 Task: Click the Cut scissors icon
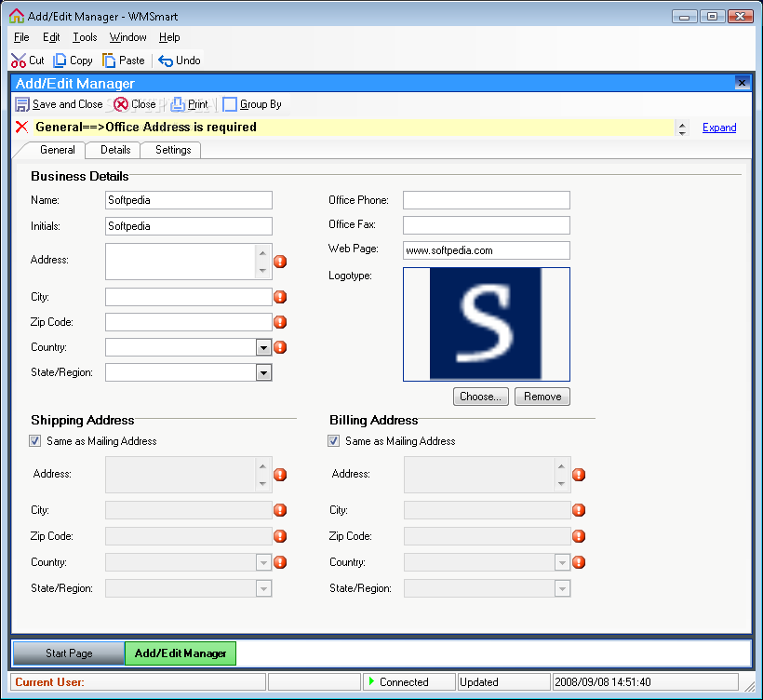(x=19, y=61)
